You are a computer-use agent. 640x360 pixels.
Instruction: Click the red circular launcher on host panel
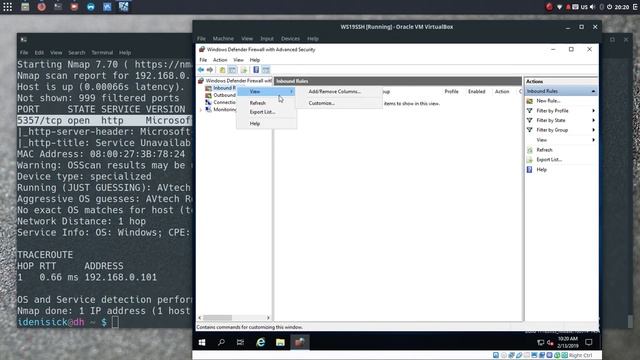click(x=42, y=7)
